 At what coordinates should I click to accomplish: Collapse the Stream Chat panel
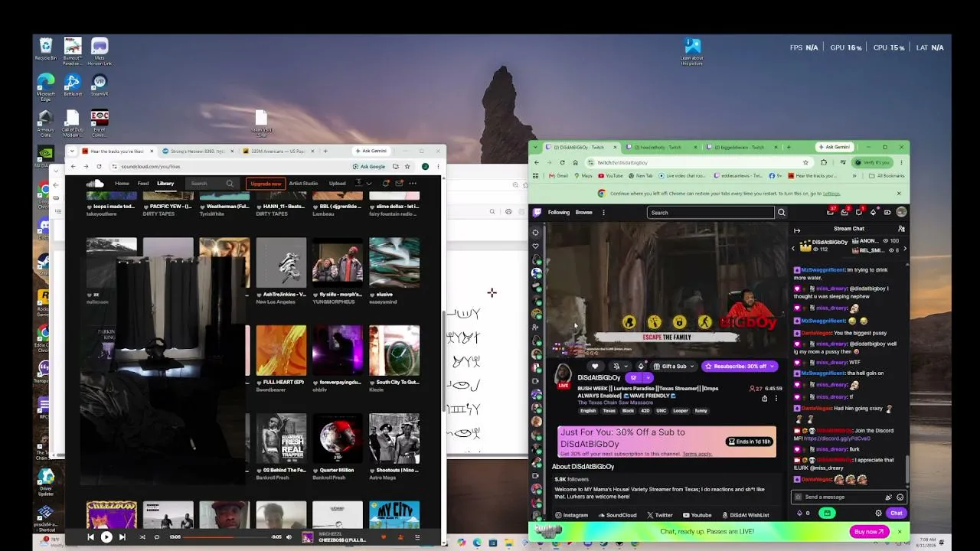coord(797,230)
